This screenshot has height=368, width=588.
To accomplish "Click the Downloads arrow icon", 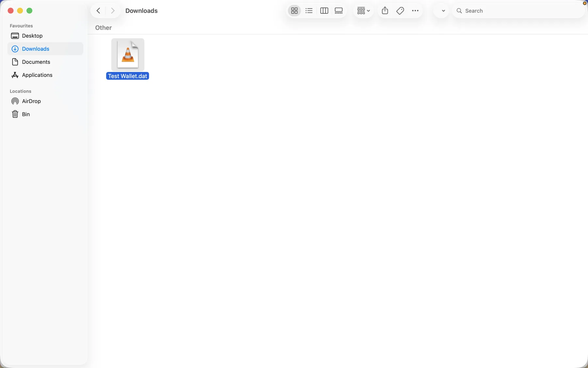I will [15, 49].
